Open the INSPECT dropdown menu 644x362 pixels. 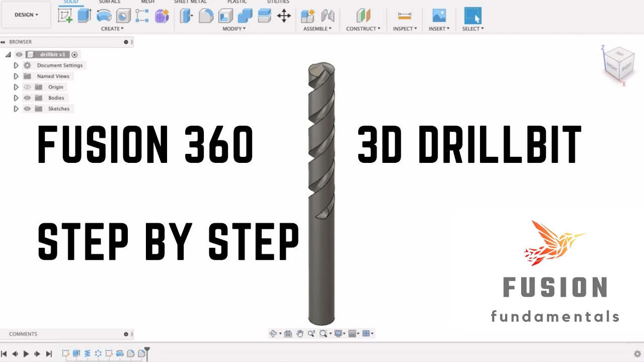[x=405, y=29]
